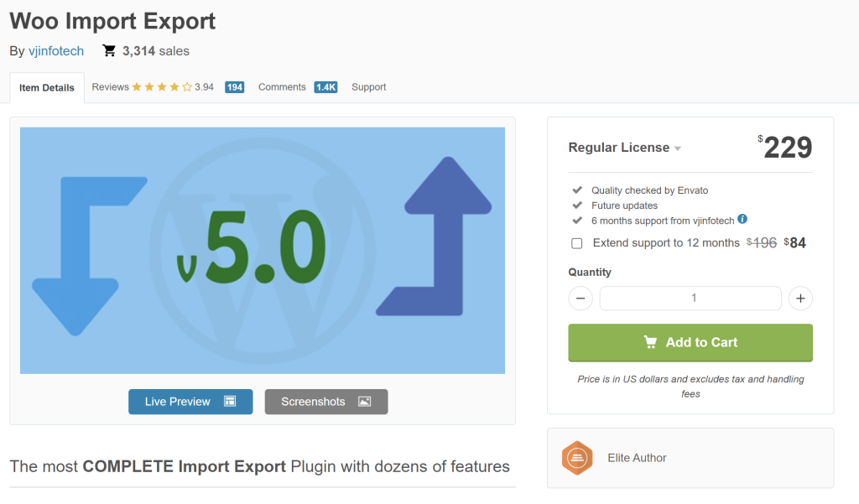Click the $229 price text

point(785,147)
